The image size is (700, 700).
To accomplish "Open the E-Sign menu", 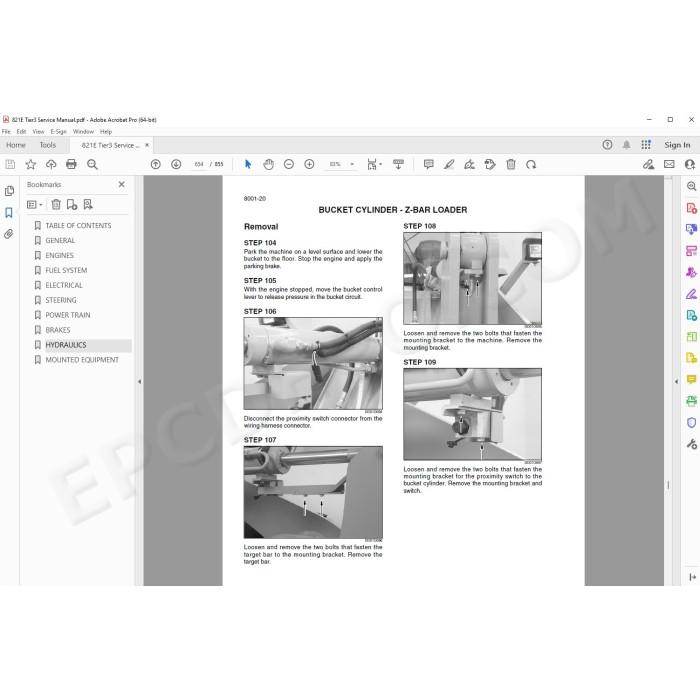I will 58,132.
